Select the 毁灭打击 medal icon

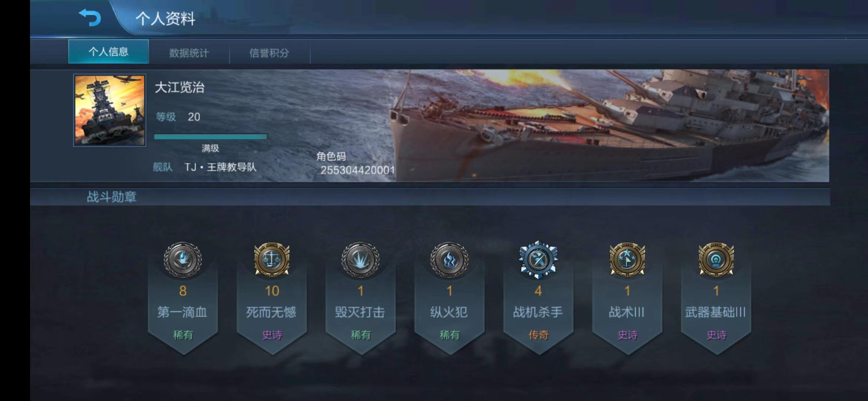click(361, 260)
